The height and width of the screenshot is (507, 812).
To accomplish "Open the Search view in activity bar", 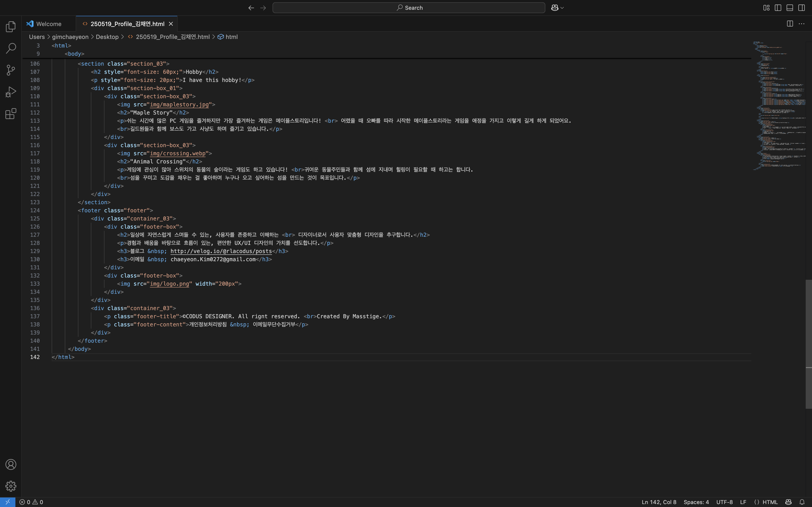I will tap(11, 48).
